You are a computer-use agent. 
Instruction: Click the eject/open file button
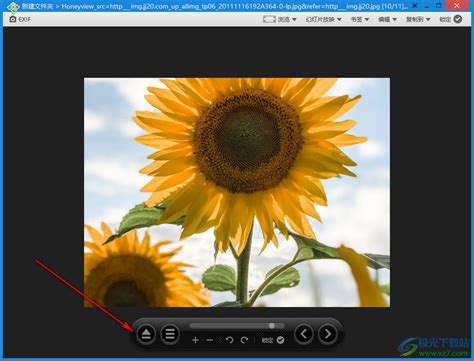(x=146, y=334)
